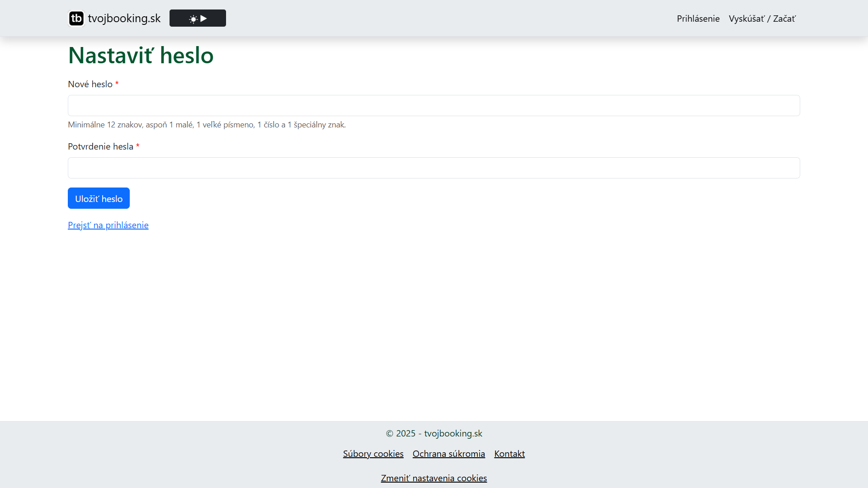Toggle the light theme sun button
This screenshot has height=488, width=868.
[198, 19]
